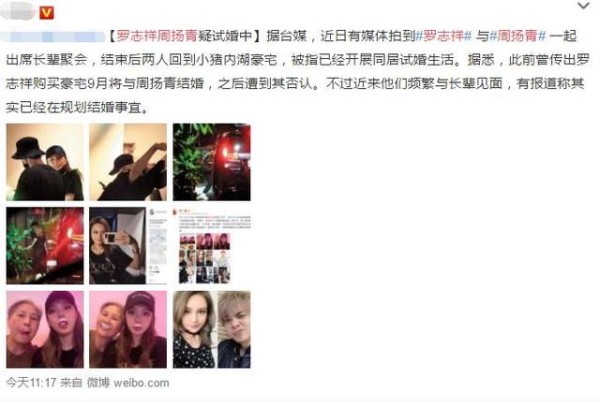Open the first #罗志祥# hashtag link
Image resolution: width=600 pixels, height=407 pixels.
(x=444, y=36)
